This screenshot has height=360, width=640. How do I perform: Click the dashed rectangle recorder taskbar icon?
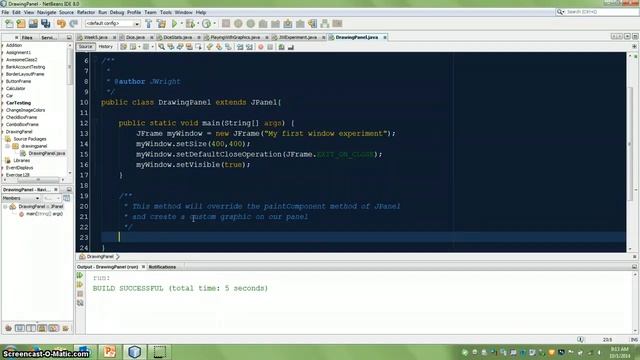point(159,351)
